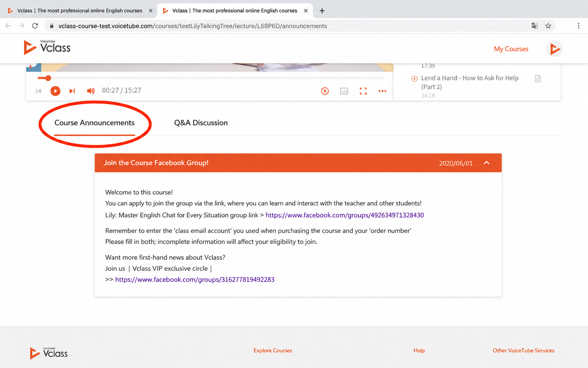Open the Vclass VIP circle Facebook link
Screen dimensions: 588x368
point(195,280)
